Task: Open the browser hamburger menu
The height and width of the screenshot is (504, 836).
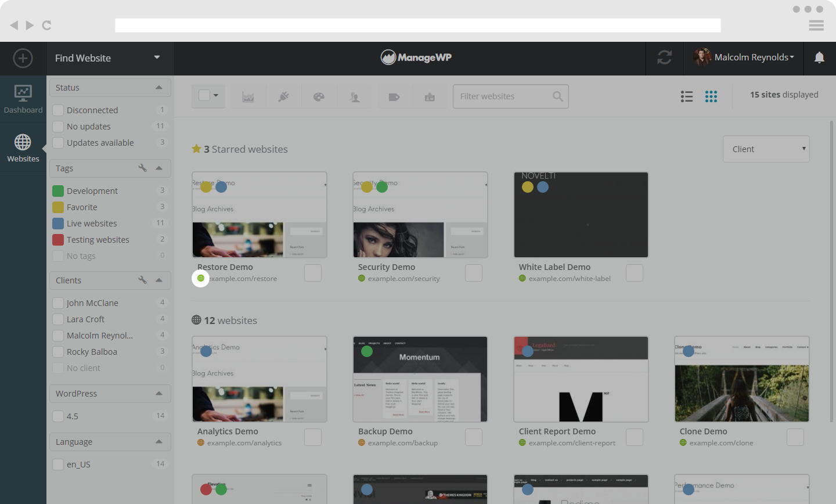Action: pos(816,25)
